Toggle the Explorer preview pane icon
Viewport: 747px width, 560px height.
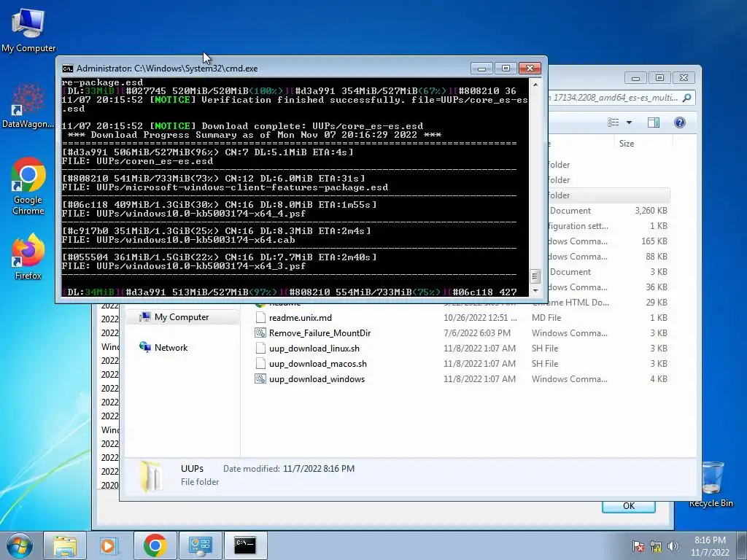point(653,122)
